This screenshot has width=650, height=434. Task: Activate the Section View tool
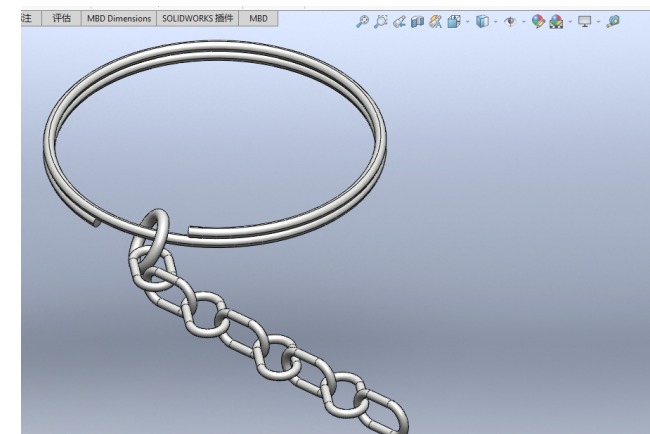(417, 21)
